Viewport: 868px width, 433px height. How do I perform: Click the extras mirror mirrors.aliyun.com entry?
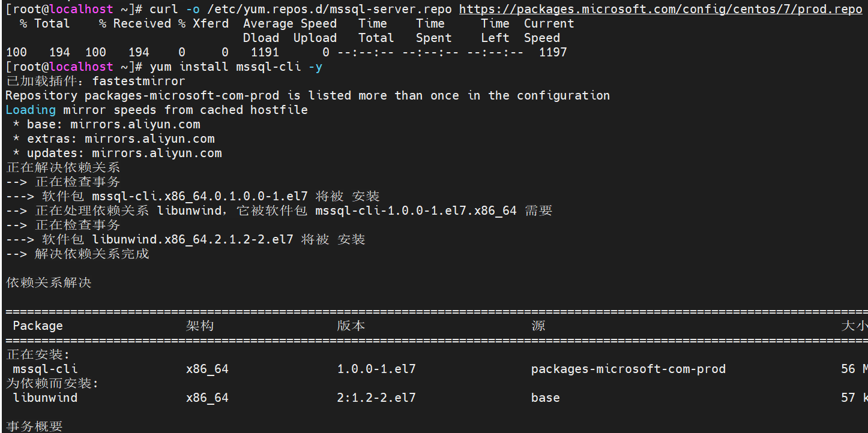149,139
